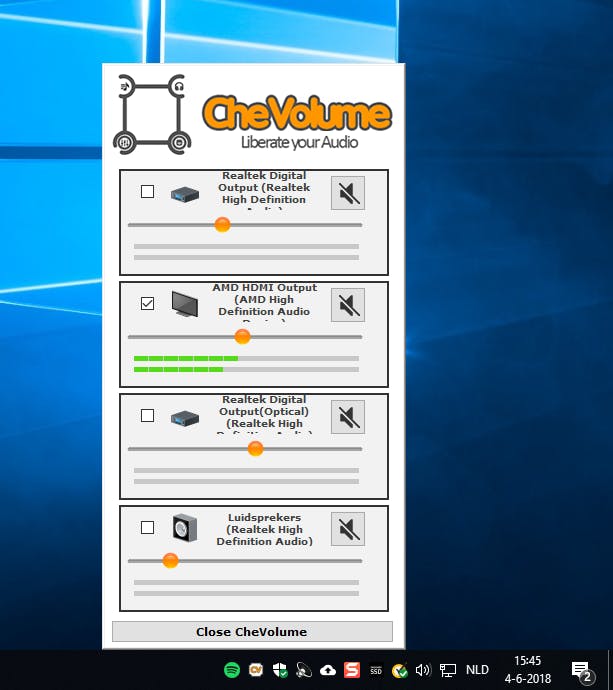This screenshot has width=613, height=690.
Task: Click the yellow checkmark tray icon
Action: click(400, 670)
